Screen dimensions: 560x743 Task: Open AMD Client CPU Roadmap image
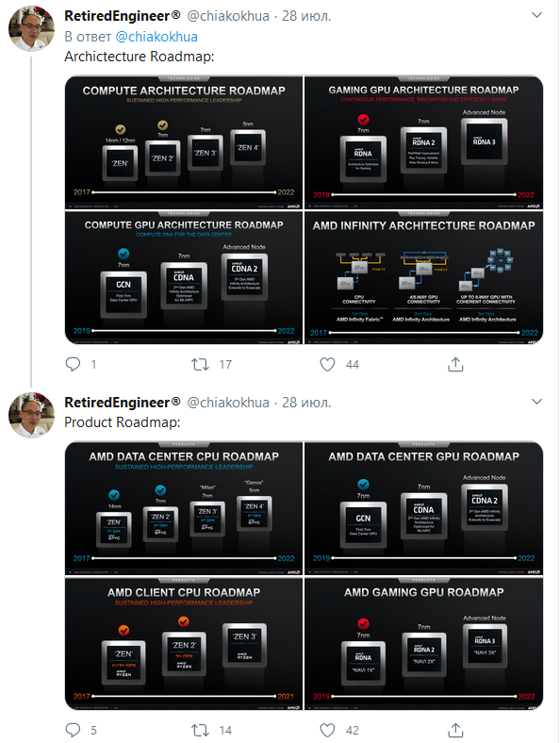pyautogui.click(x=184, y=643)
